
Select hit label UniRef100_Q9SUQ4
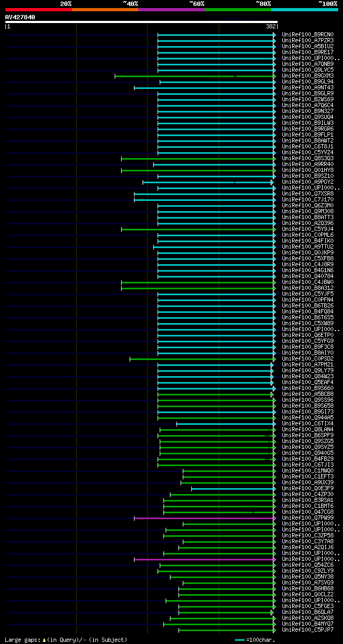(308, 117)
